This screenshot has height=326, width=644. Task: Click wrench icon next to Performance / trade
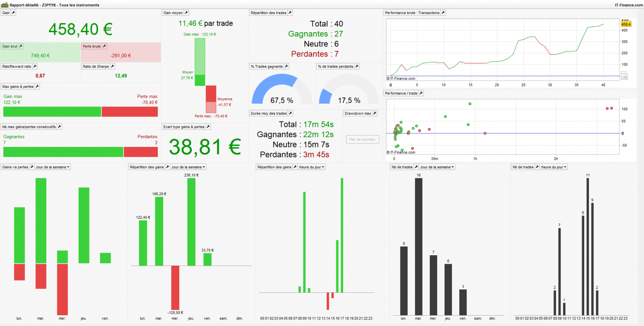pyautogui.click(x=421, y=93)
